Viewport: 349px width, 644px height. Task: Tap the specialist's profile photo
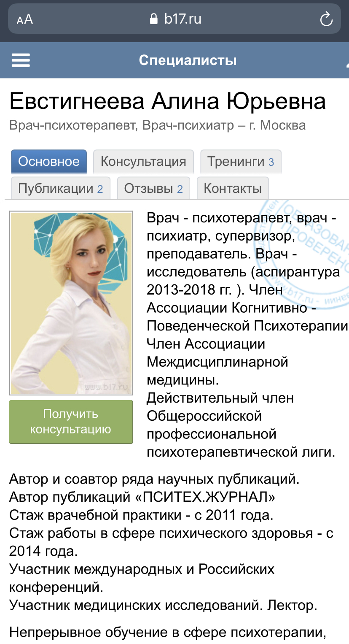(71, 303)
